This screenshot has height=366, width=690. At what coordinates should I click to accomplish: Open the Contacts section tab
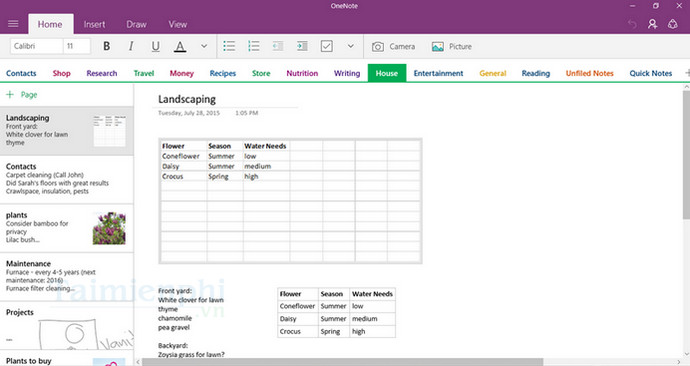click(21, 73)
